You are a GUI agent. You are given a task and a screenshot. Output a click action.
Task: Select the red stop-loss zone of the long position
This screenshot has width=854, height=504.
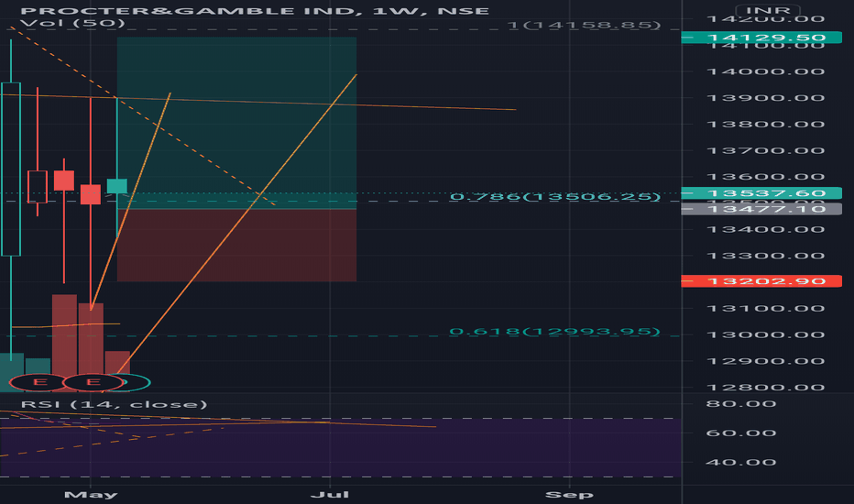[237, 246]
